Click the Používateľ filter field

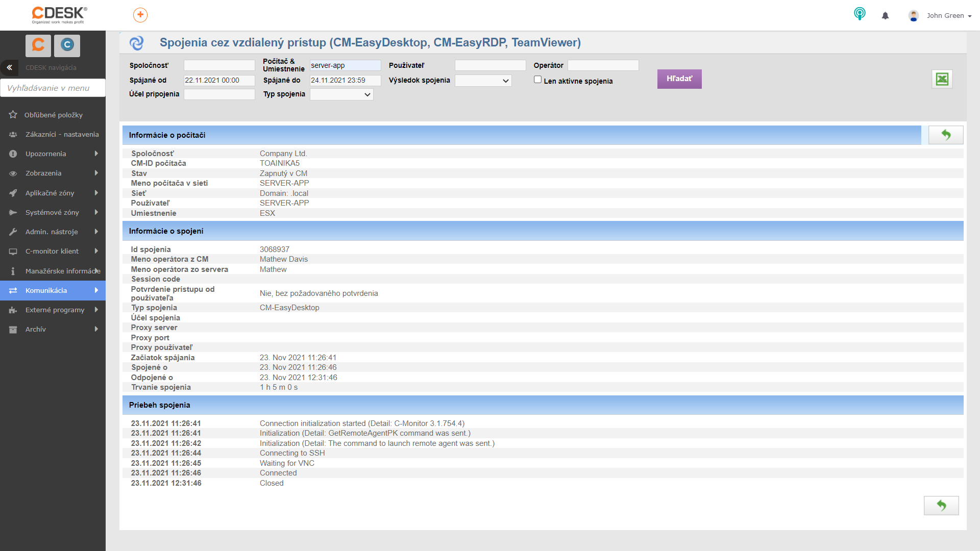[491, 65]
